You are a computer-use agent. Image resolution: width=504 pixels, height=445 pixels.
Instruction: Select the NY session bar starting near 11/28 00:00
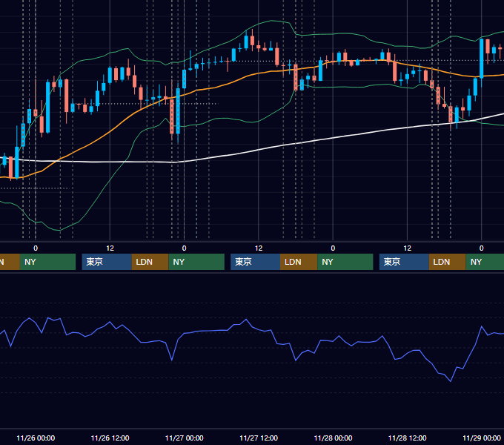click(x=345, y=262)
